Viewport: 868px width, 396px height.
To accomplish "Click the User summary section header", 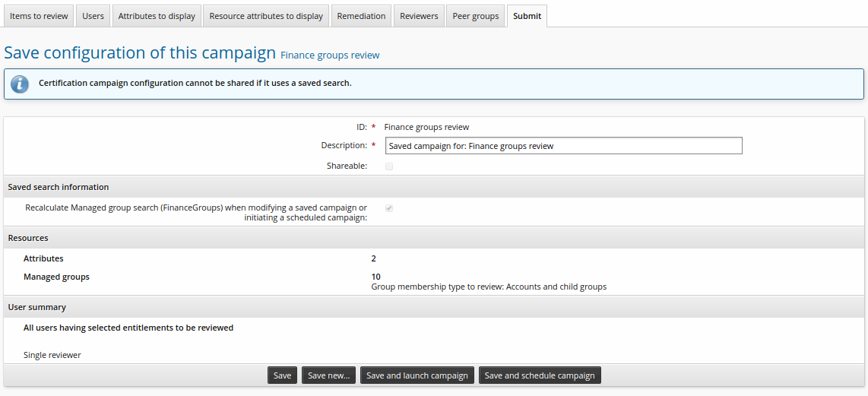I will point(37,307).
